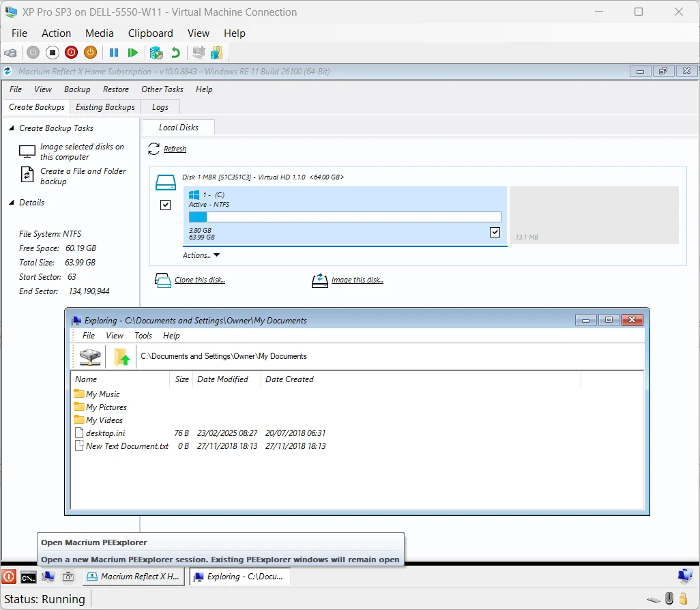The width and height of the screenshot is (700, 610).
Task: Click the C: partition usage bar
Action: (x=345, y=218)
